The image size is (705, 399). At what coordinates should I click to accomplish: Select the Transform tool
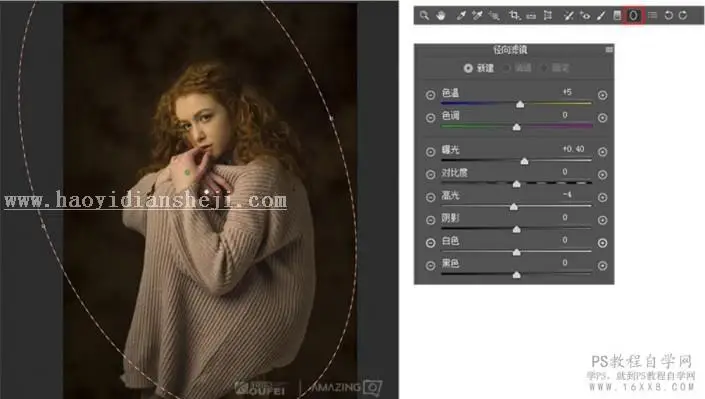point(548,16)
